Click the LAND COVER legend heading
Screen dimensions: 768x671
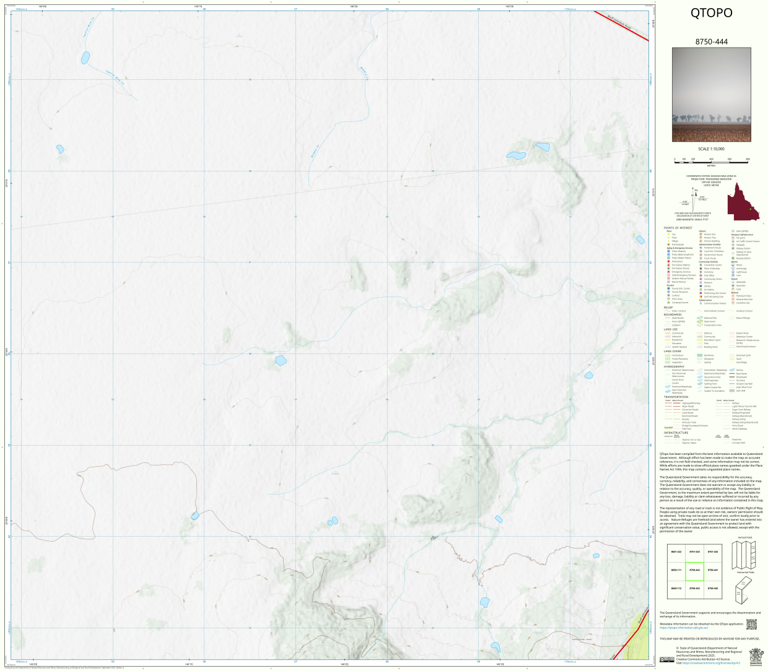pos(672,352)
